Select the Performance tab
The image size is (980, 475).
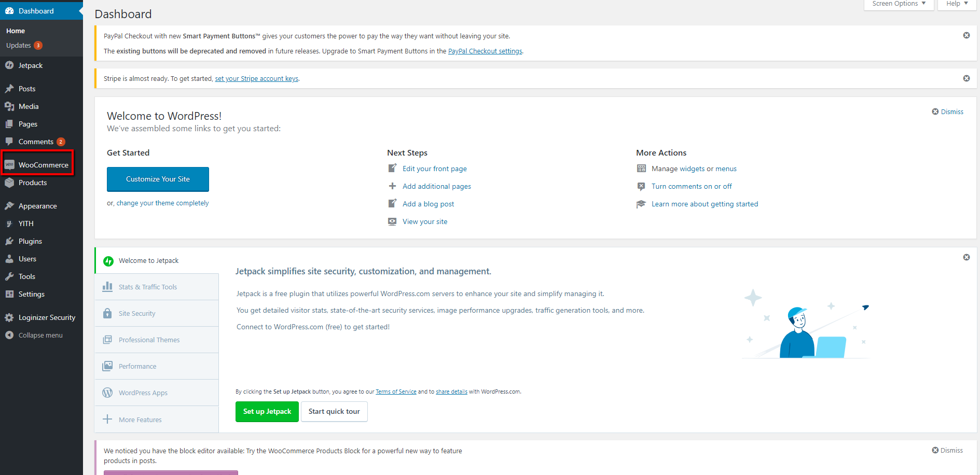coord(157,366)
